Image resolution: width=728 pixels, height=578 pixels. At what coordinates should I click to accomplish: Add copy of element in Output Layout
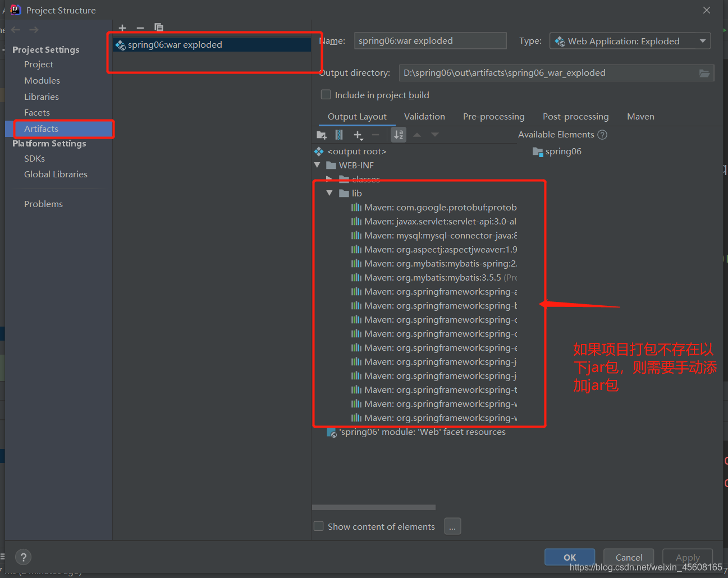(x=357, y=135)
